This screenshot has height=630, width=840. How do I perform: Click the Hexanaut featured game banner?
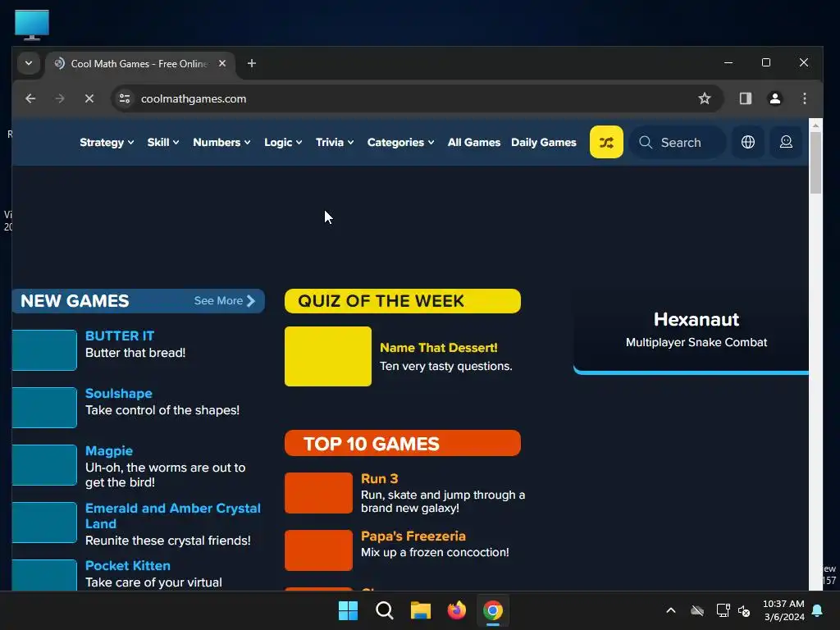click(691, 331)
